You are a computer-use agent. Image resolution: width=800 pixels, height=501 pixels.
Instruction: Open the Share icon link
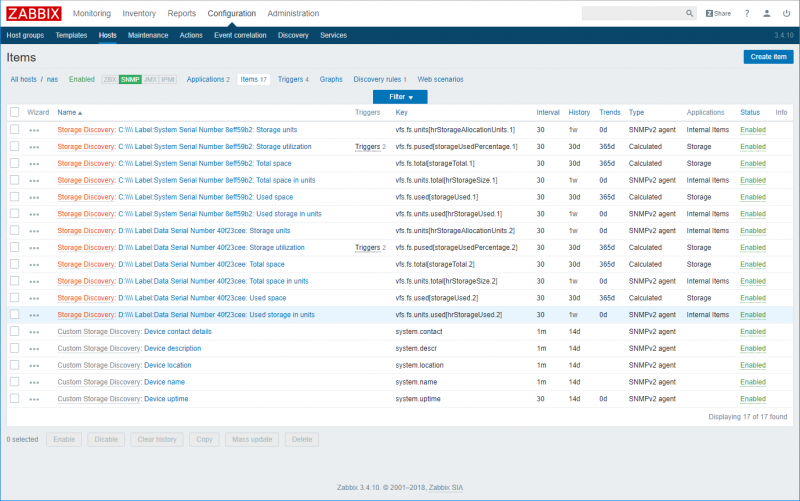(x=718, y=14)
